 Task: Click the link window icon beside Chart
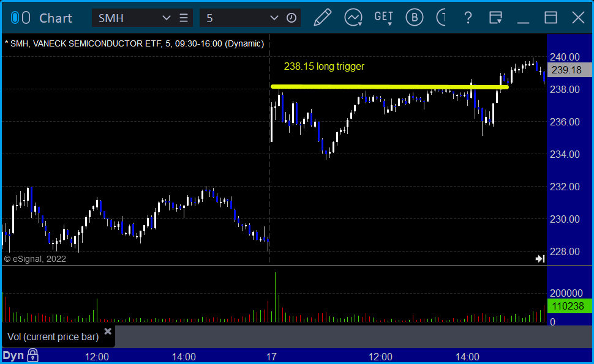[20, 18]
